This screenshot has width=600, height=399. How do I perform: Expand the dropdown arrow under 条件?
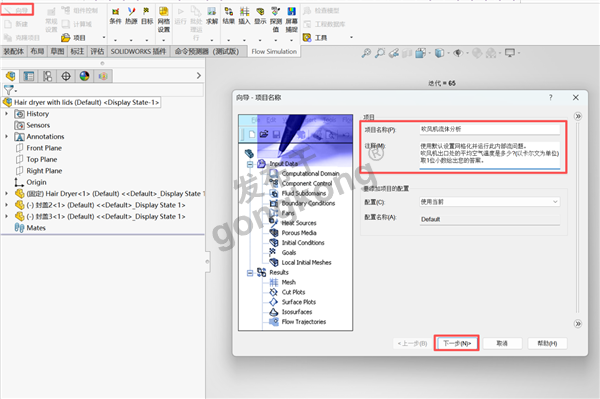click(x=115, y=40)
